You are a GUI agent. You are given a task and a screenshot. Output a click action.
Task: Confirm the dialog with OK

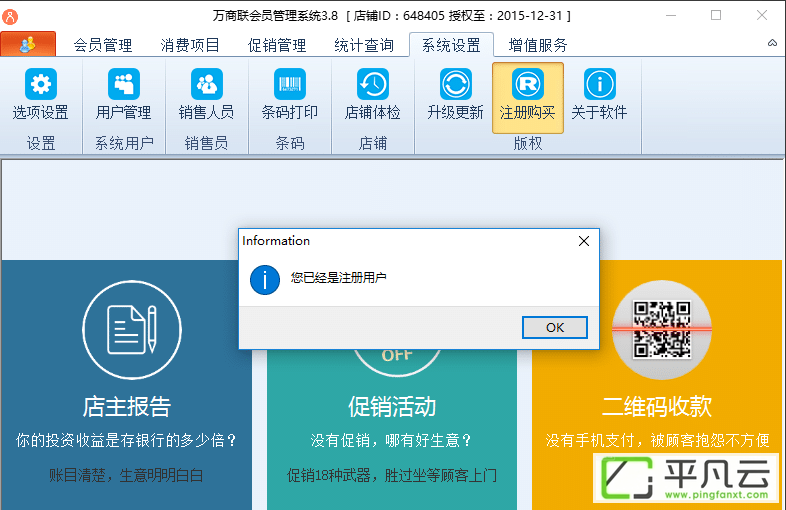point(555,327)
